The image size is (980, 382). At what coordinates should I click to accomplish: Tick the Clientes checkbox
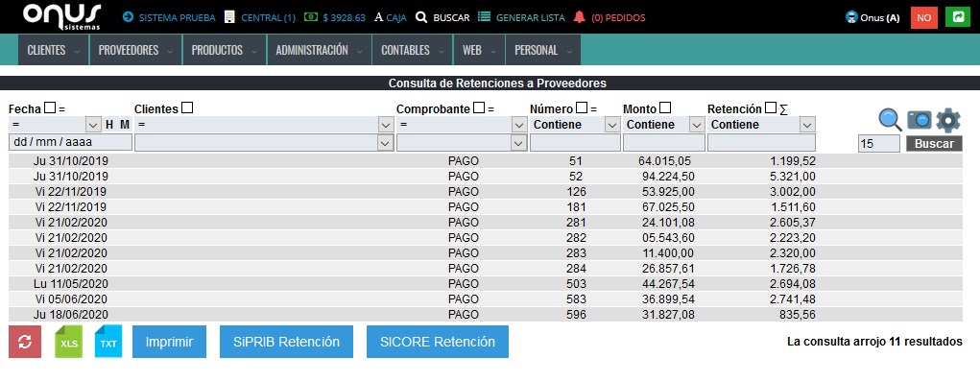click(x=187, y=108)
